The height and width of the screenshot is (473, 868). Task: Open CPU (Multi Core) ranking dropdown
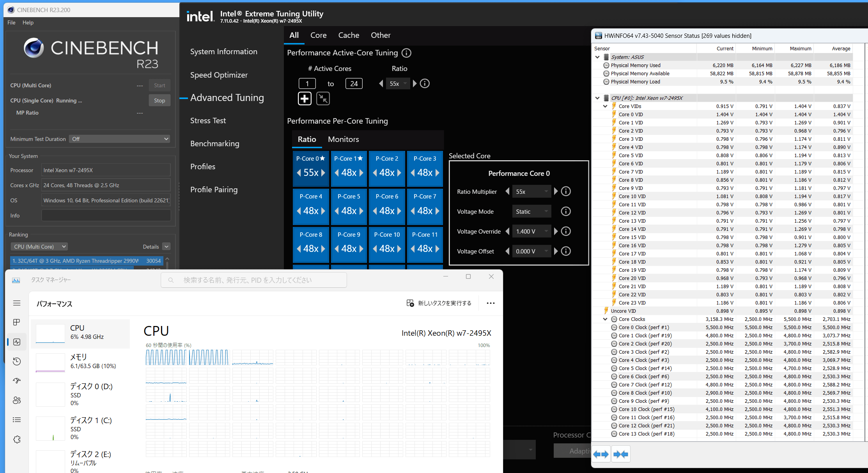[39, 246]
